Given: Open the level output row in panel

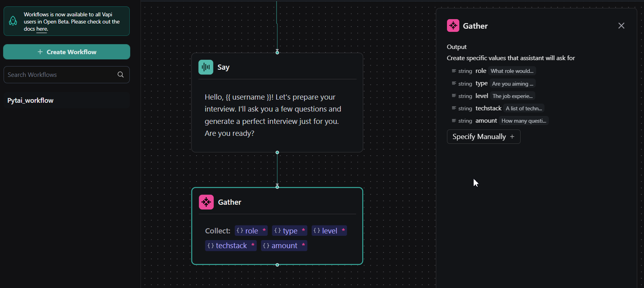Looking at the screenshot, I should point(494,96).
